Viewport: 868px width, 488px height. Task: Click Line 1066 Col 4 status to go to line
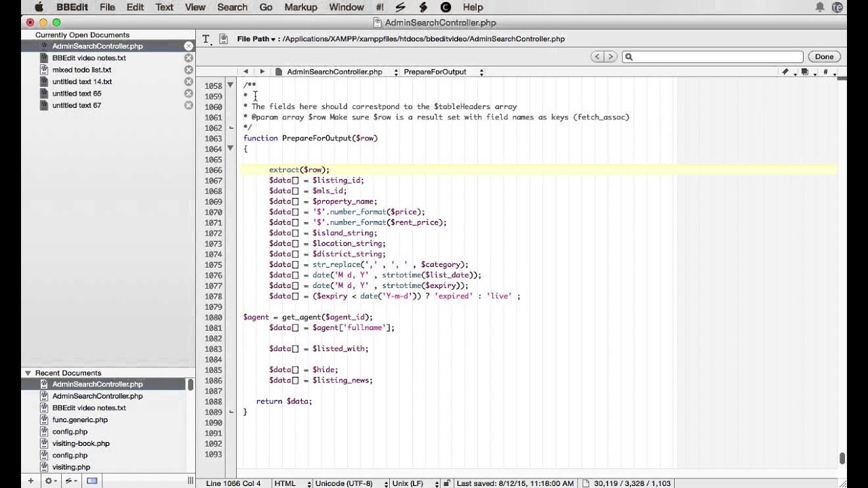click(233, 483)
